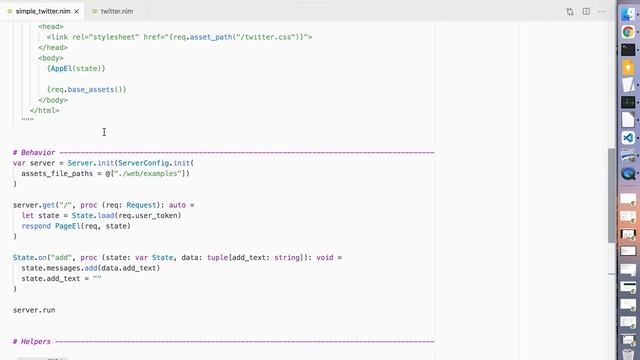The image size is (640, 360).
Task: Open the white paper sheet dock app
Action: [628, 85]
